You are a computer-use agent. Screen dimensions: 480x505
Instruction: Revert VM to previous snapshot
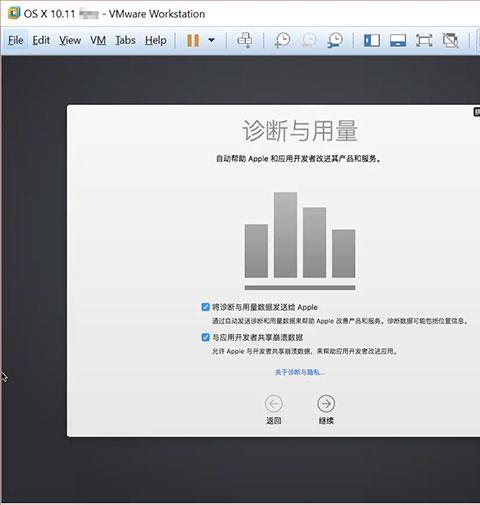309,40
